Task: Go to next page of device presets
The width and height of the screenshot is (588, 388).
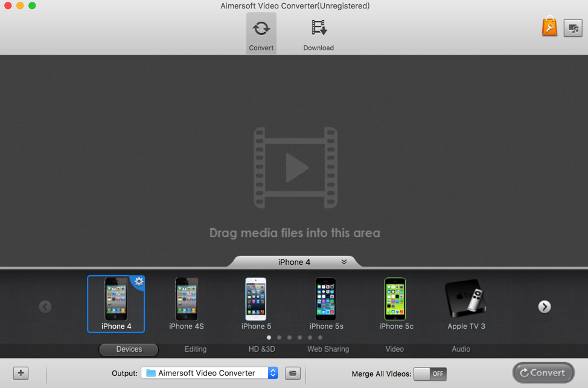Action: tap(545, 307)
